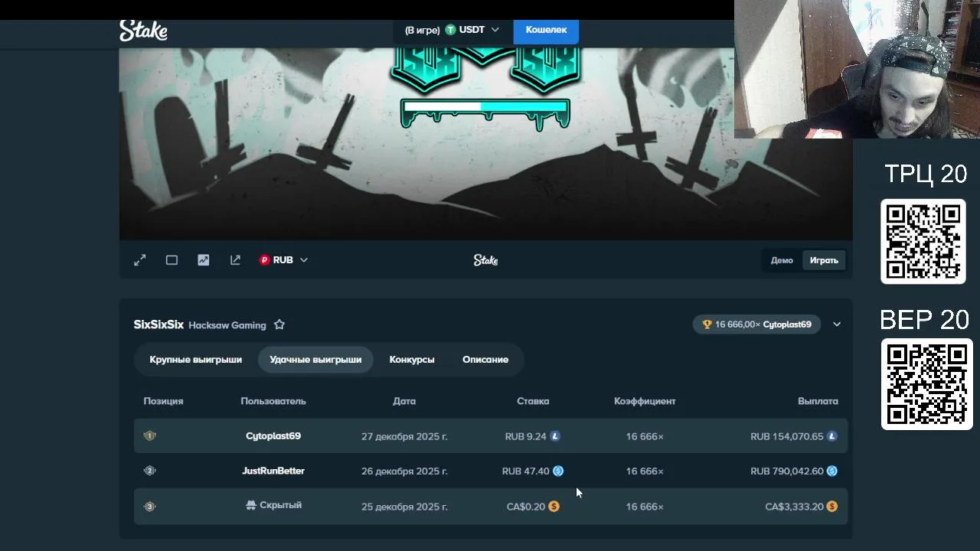Click date 26 декабря 2025 г.

click(404, 471)
